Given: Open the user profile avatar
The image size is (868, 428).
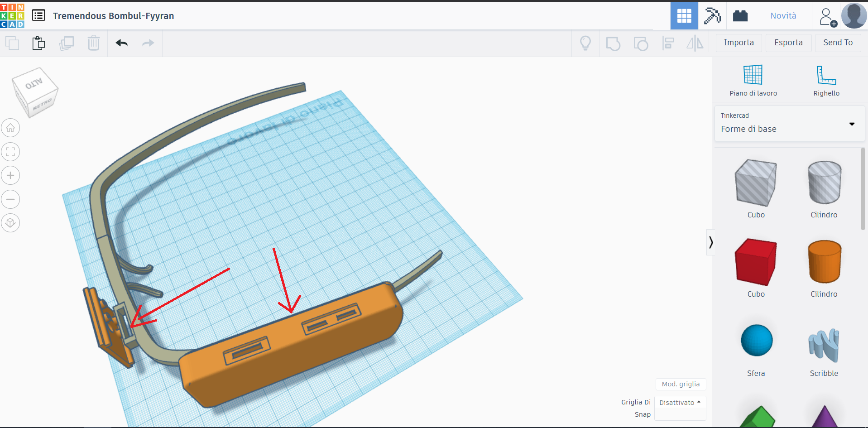Looking at the screenshot, I should click(x=854, y=16).
